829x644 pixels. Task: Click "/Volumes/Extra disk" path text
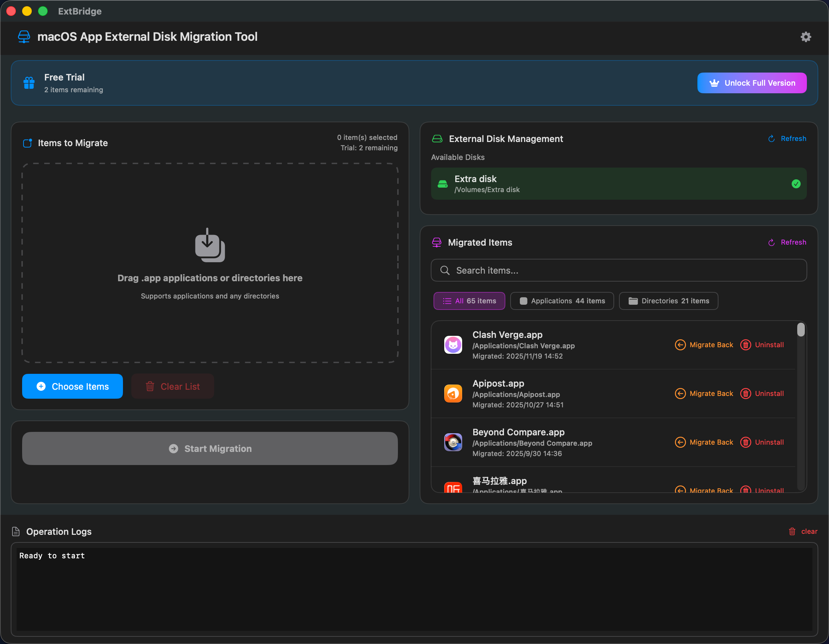[487, 189]
